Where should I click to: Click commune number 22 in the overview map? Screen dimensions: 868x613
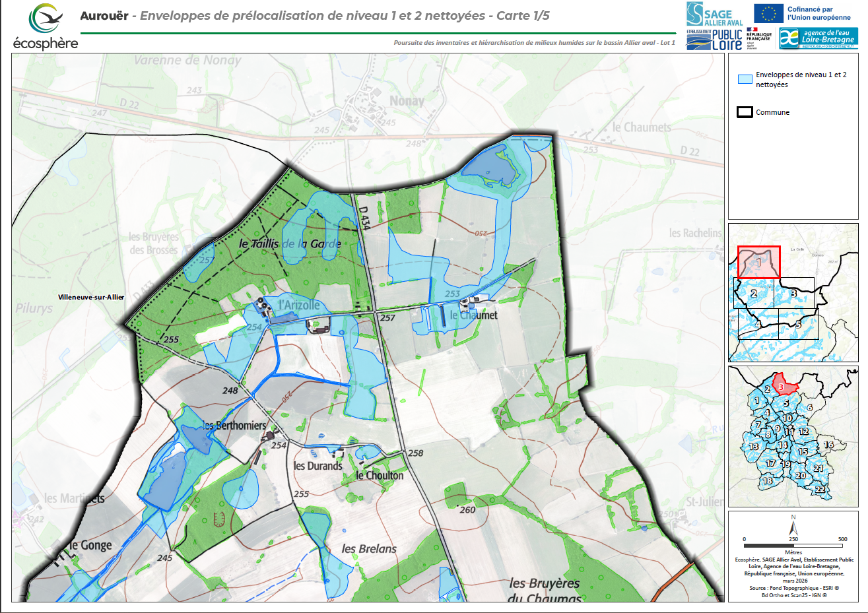[819, 490]
